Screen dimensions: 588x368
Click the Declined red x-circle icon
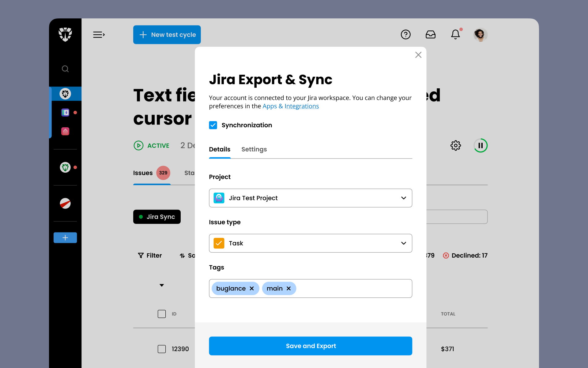(446, 255)
